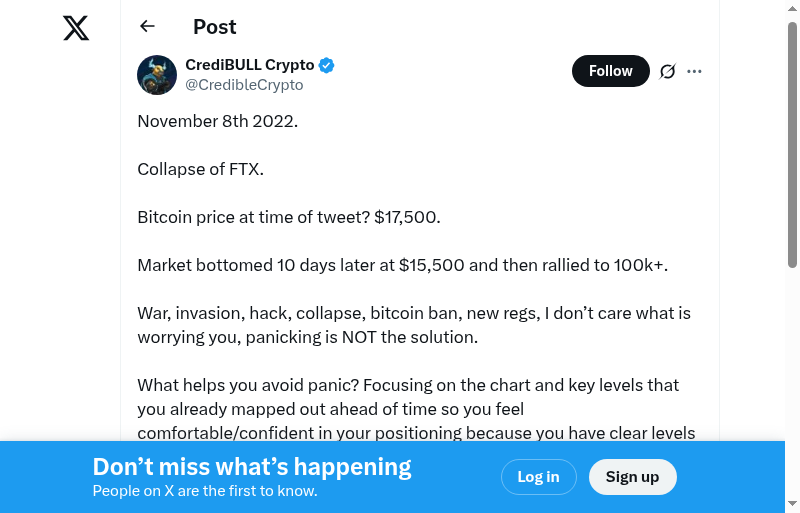The width and height of the screenshot is (800, 513).
Task: Open the three-dot More menu
Action: tap(695, 71)
